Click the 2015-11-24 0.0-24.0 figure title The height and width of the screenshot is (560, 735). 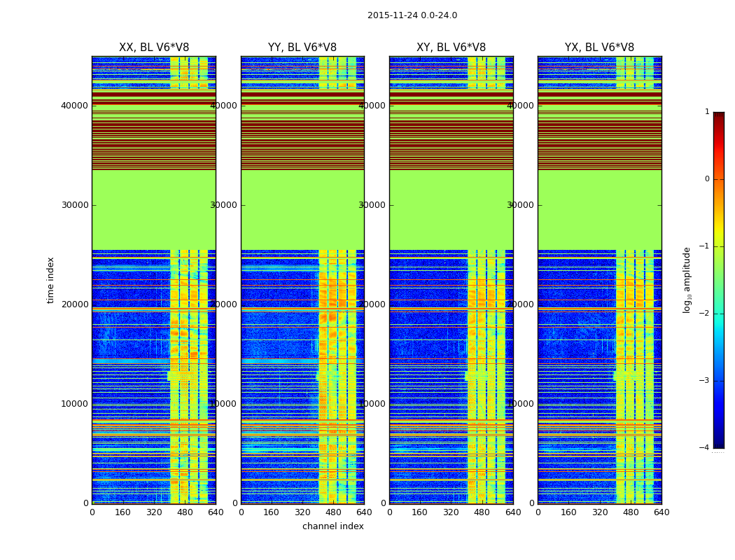coord(412,15)
